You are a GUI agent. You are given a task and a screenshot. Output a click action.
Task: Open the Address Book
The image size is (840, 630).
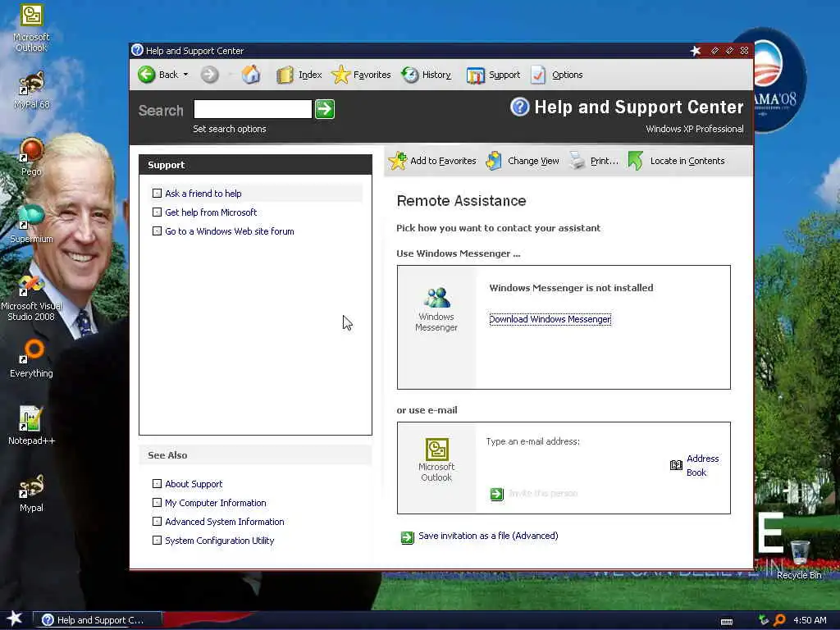click(695, 466)
